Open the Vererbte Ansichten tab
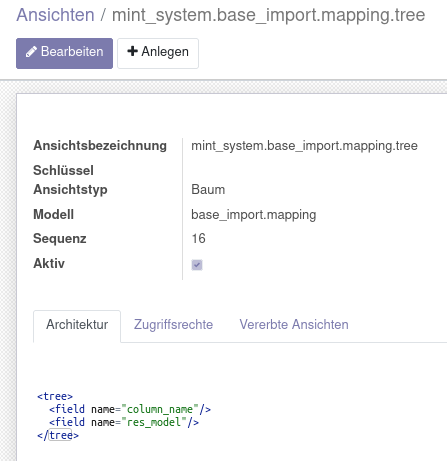 point(294,325)
